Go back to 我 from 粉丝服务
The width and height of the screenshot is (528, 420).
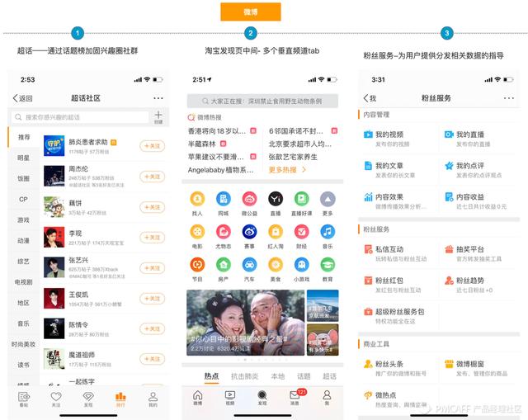click(370, 98)
